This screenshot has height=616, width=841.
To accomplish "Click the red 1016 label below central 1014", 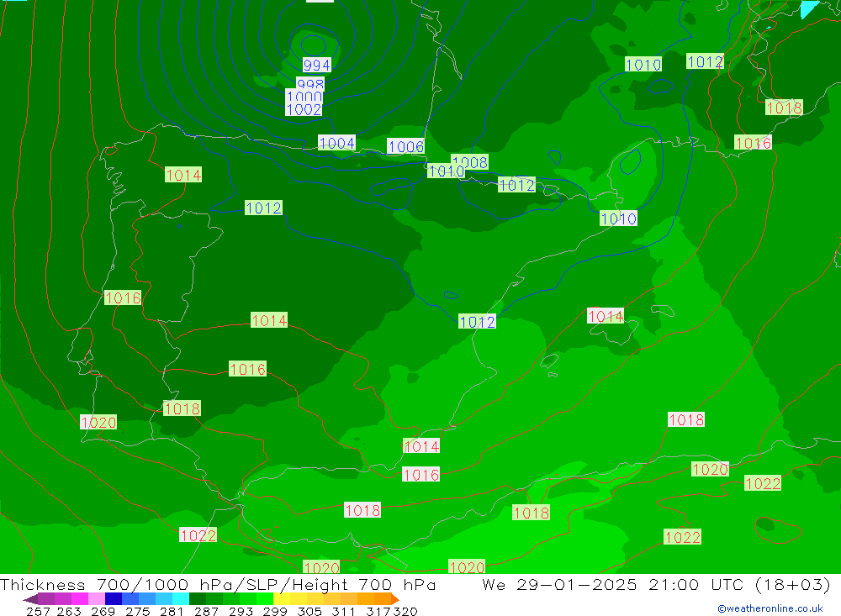I will coord(247,369).
